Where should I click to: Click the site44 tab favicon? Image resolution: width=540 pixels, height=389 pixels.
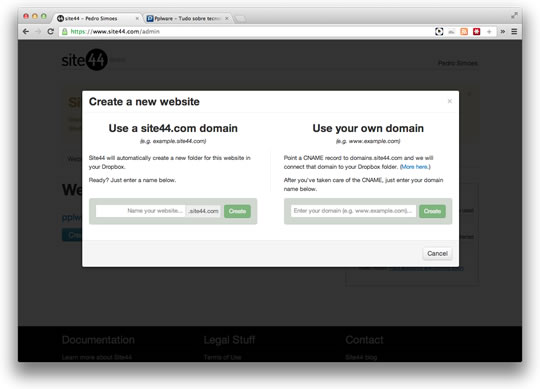(60, 18)
